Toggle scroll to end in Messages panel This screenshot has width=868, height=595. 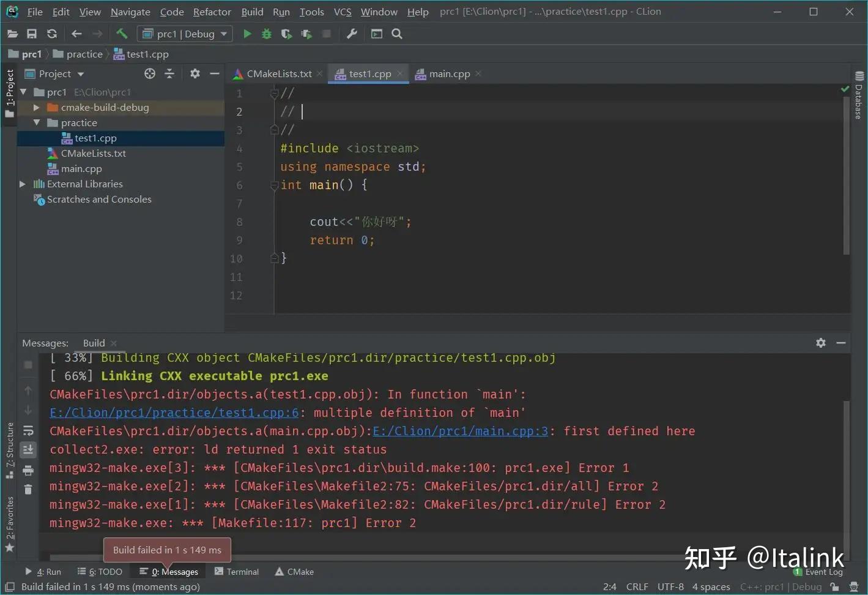28,450
